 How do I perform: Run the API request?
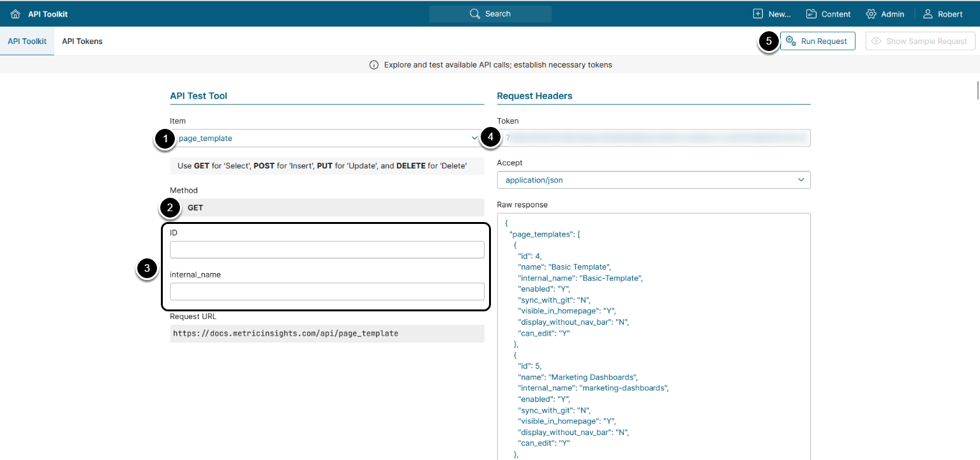pyautogui.click(x=818, y=41)
